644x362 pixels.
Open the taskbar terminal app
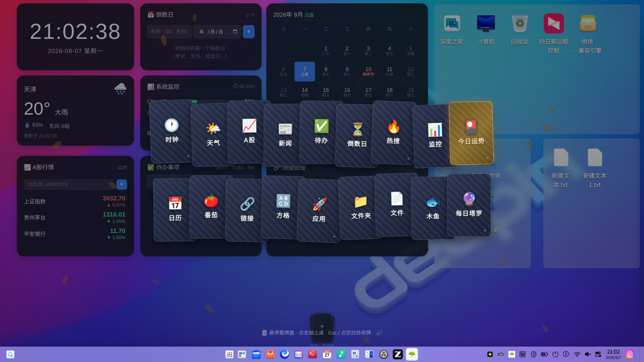coord(313,354)
